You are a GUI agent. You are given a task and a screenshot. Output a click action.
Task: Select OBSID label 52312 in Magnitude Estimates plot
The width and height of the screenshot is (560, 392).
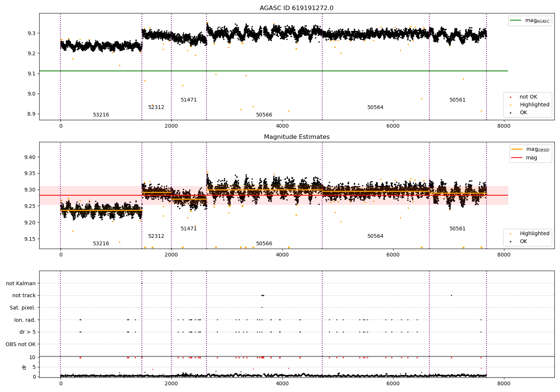point(156,236)
